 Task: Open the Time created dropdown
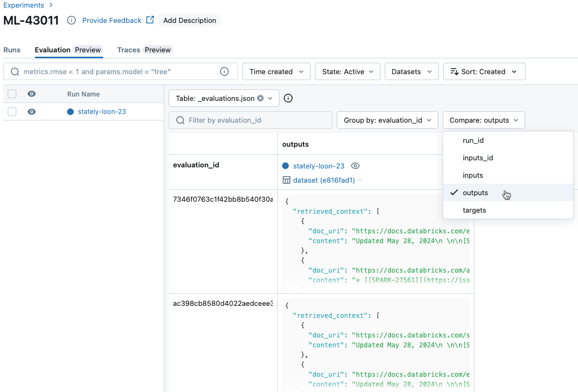(x=276, y=71)
